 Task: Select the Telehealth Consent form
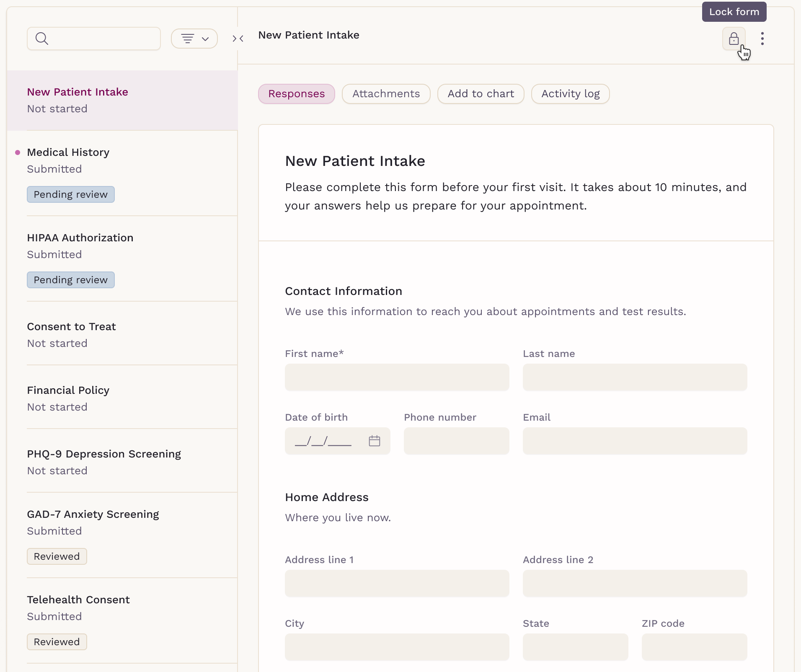[122, 621]
